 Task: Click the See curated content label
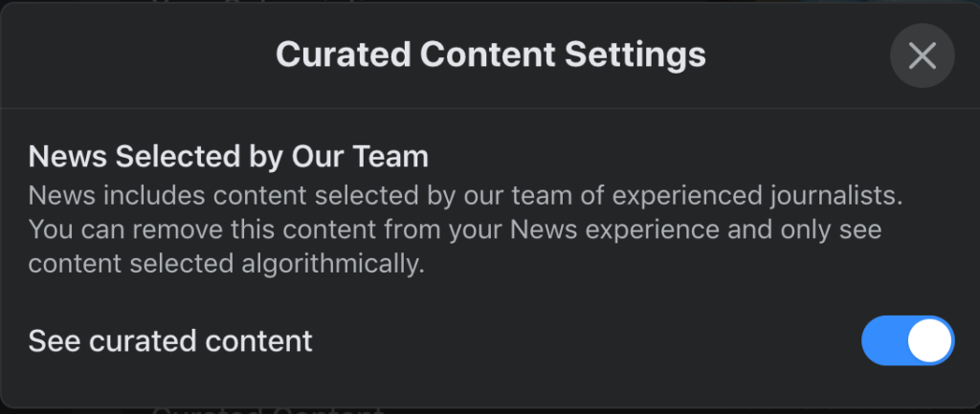click(x=170, y=341)
